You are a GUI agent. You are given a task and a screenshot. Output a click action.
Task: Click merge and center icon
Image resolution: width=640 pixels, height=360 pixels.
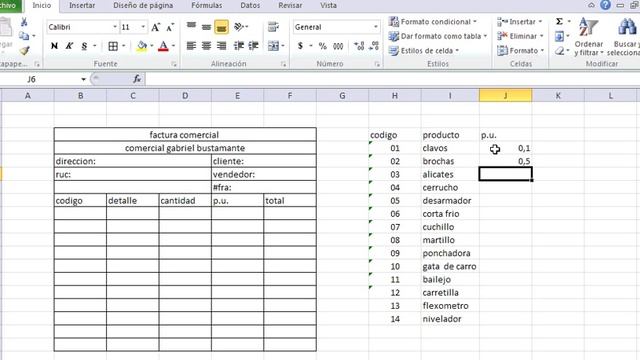273,46
